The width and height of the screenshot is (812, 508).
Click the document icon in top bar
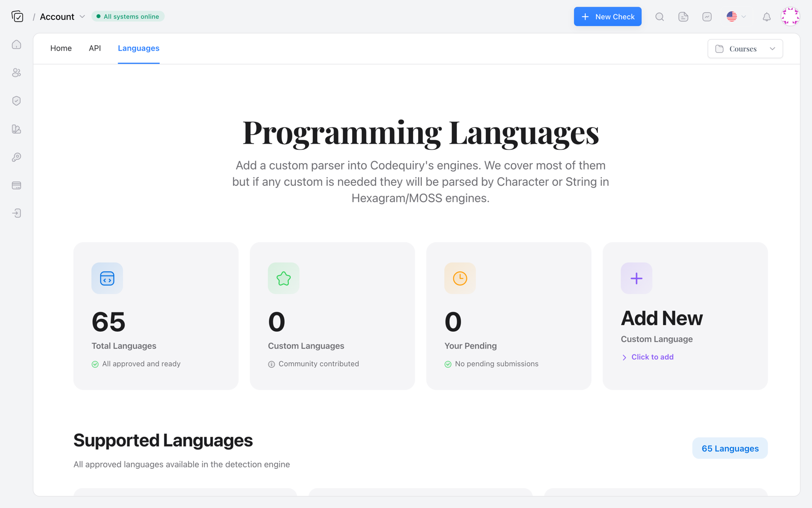[x=684, y=17]
